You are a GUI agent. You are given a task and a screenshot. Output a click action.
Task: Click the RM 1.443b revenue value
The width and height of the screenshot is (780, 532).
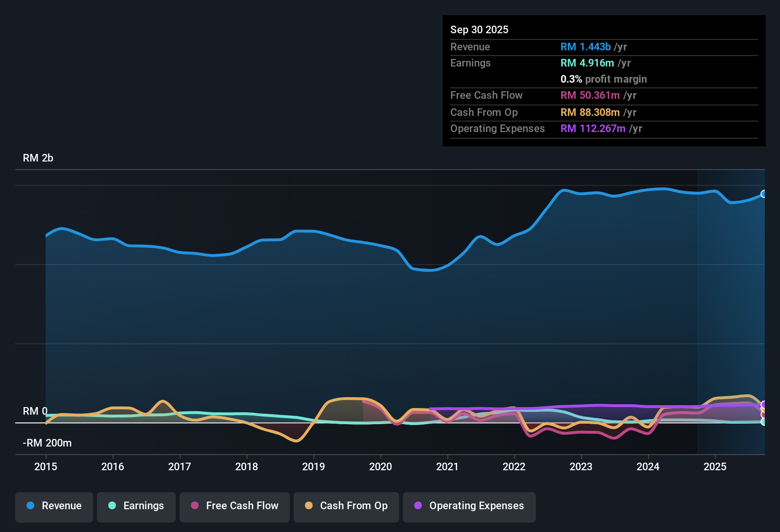pyautogui.click(x=585, y=47)
